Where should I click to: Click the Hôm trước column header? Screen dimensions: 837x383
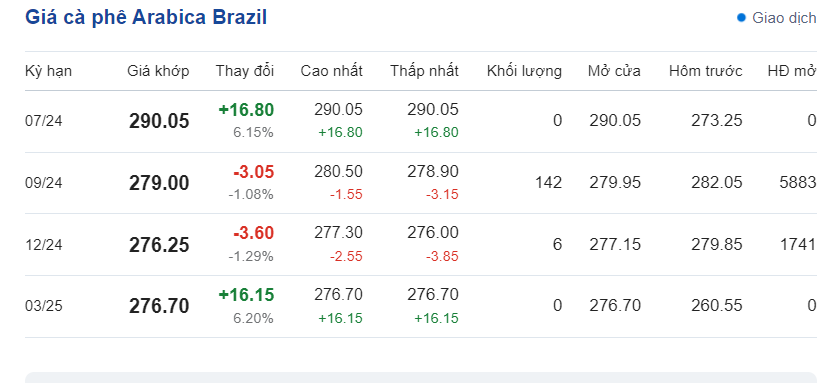706,71
